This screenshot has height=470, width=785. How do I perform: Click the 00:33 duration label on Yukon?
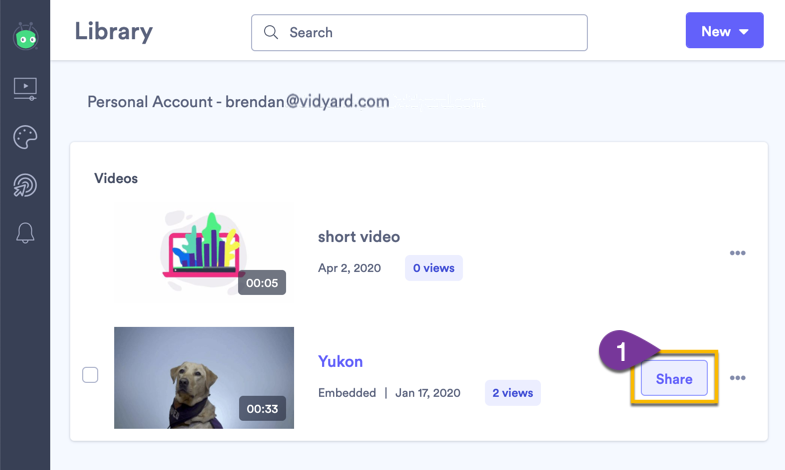262,408
